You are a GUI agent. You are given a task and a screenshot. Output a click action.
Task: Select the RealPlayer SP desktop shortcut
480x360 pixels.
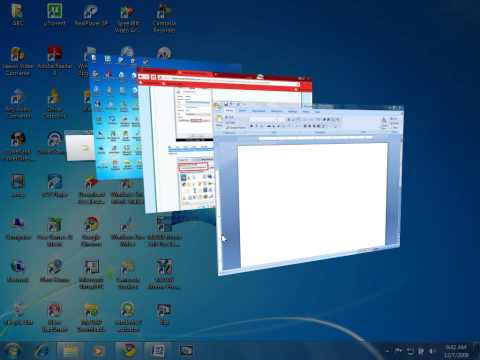point(91,15)
